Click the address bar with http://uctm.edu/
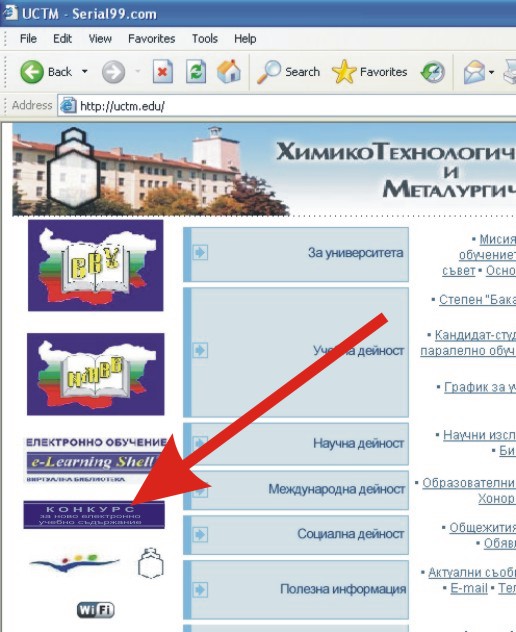516x632 pixels. coord(286,106)
